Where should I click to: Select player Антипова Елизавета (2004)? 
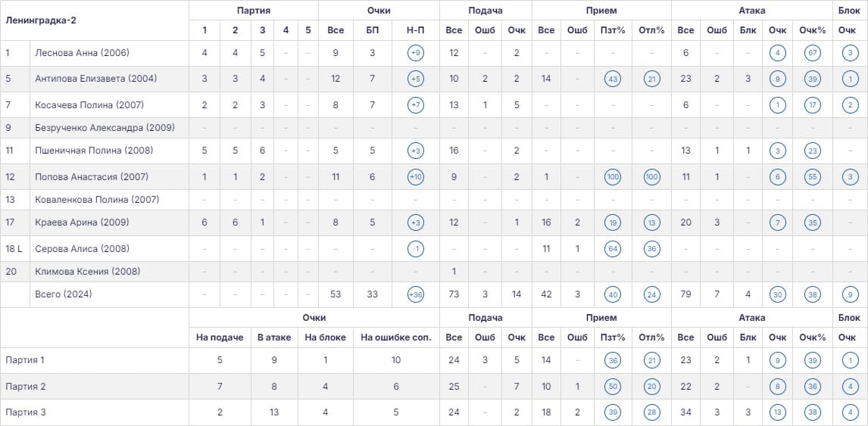pos(95,79)
